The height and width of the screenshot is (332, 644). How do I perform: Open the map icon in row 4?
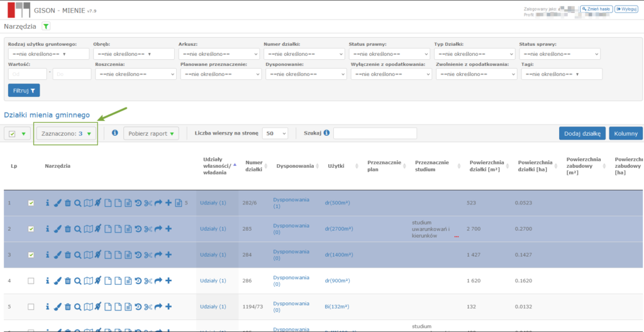[88, 281]
